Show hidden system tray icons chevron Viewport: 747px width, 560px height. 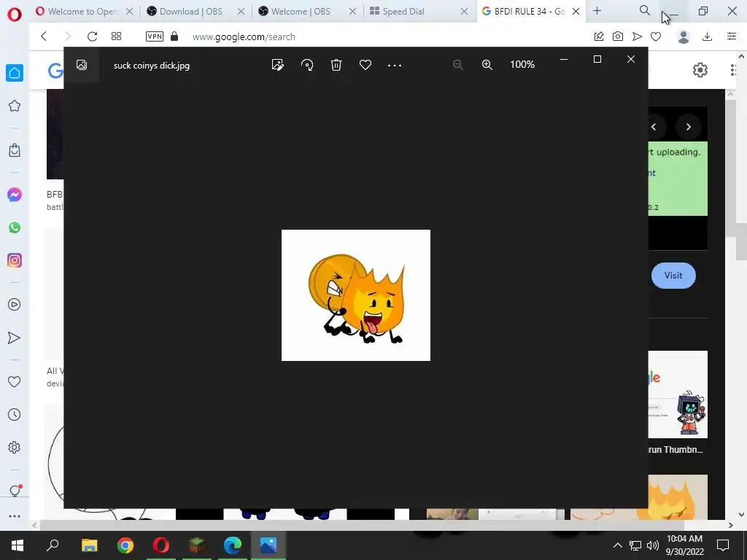pyautogui.click(x=617, y=545)
